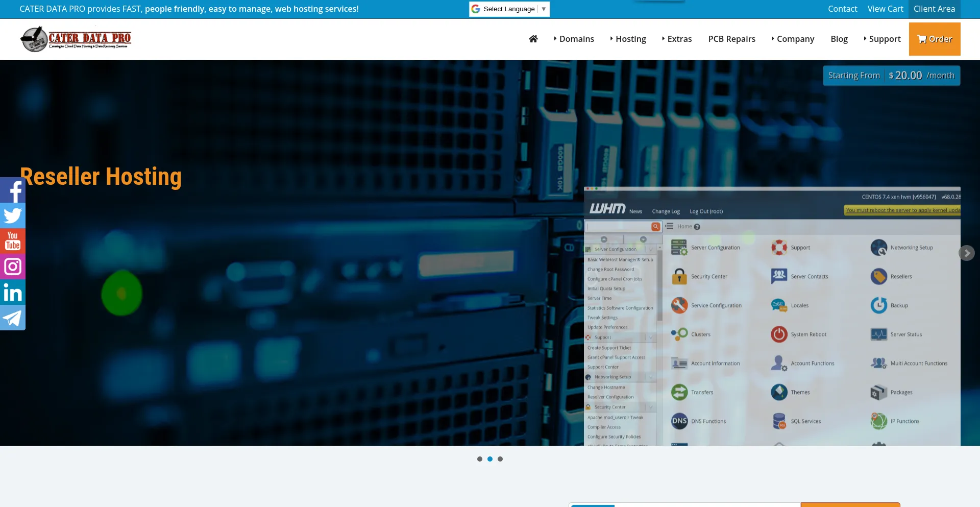Select the third slide dot
This screenshot has width=980, height=507.
pos(500,459)
